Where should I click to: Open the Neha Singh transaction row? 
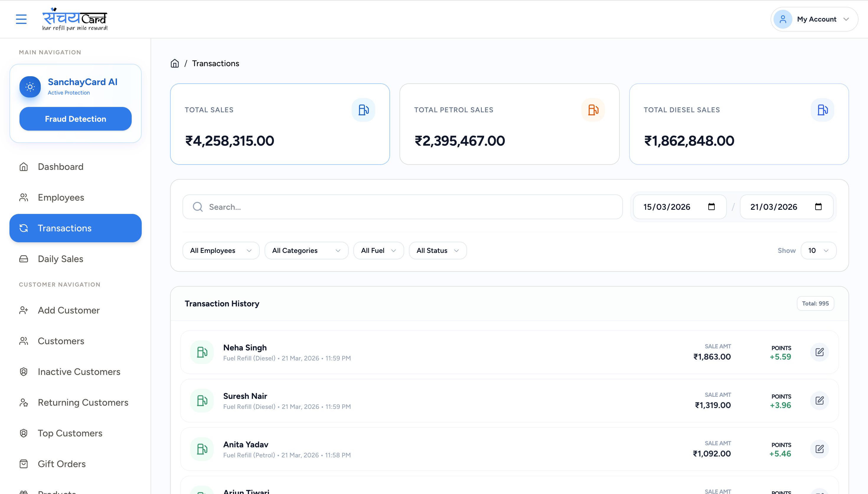tap(509, 352)
